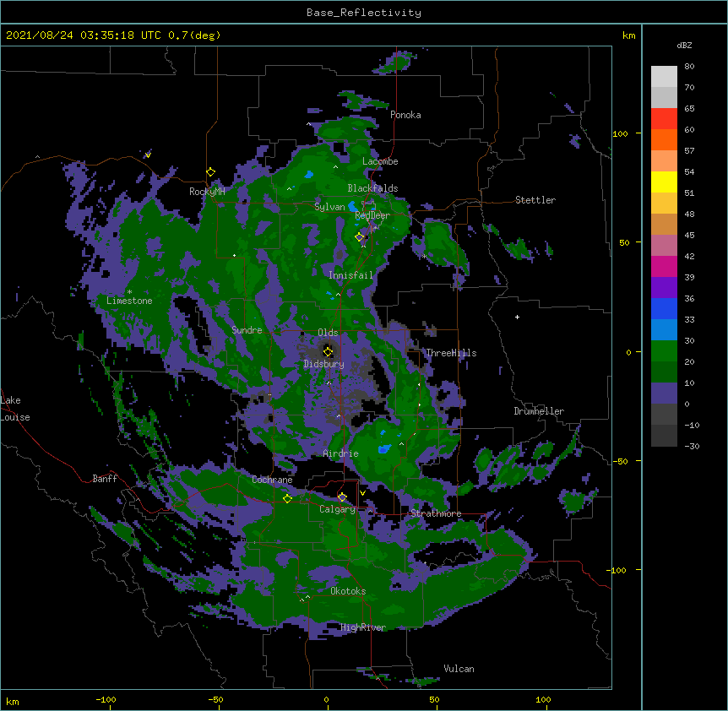Pick the violet 0-10 dBZ legend swatch

[664, 393]
